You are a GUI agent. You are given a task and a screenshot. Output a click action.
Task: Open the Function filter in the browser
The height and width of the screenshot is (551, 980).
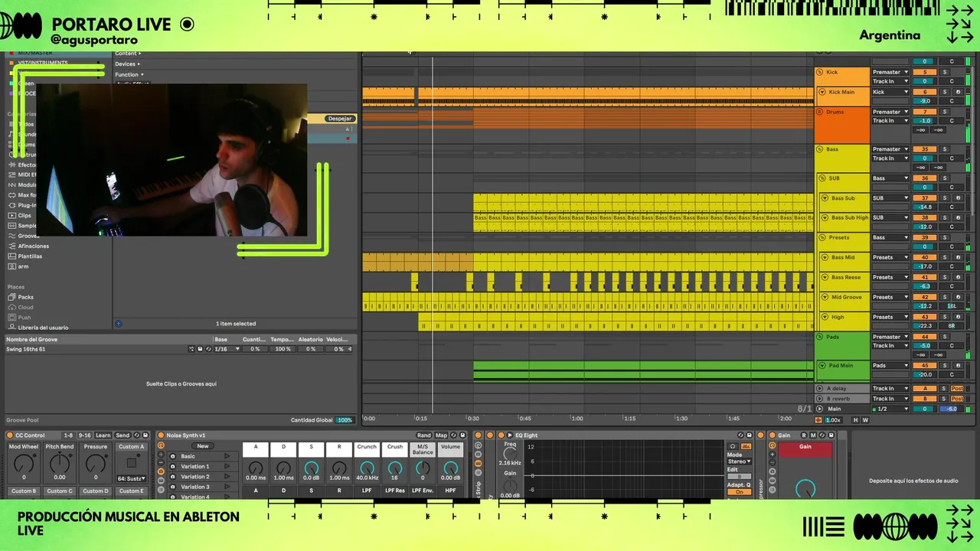pyautogui.click(x=129, y=74)
